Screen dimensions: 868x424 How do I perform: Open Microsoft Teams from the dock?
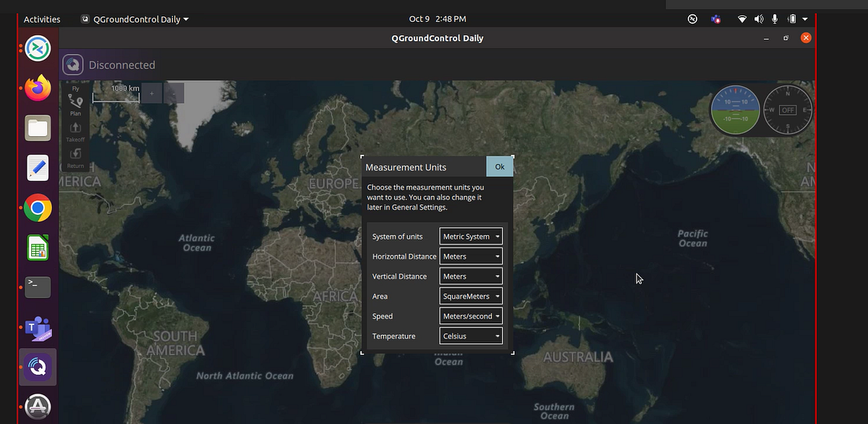point(38,328)
